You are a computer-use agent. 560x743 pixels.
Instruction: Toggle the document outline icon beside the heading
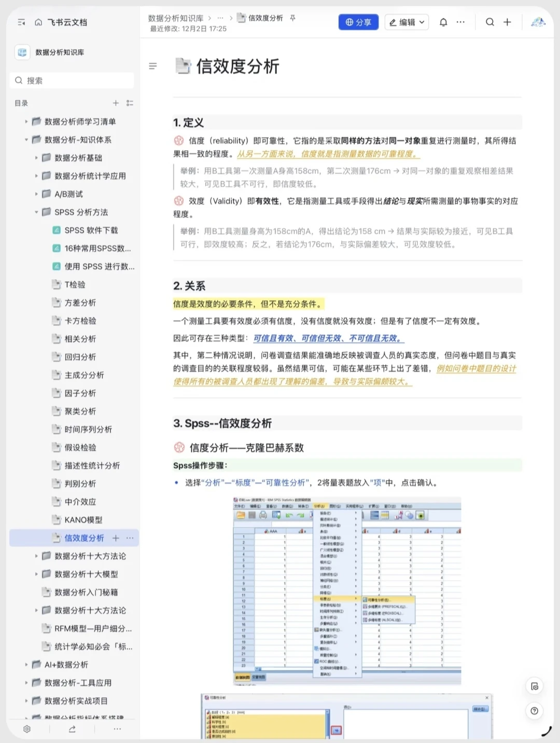[152, 66]
